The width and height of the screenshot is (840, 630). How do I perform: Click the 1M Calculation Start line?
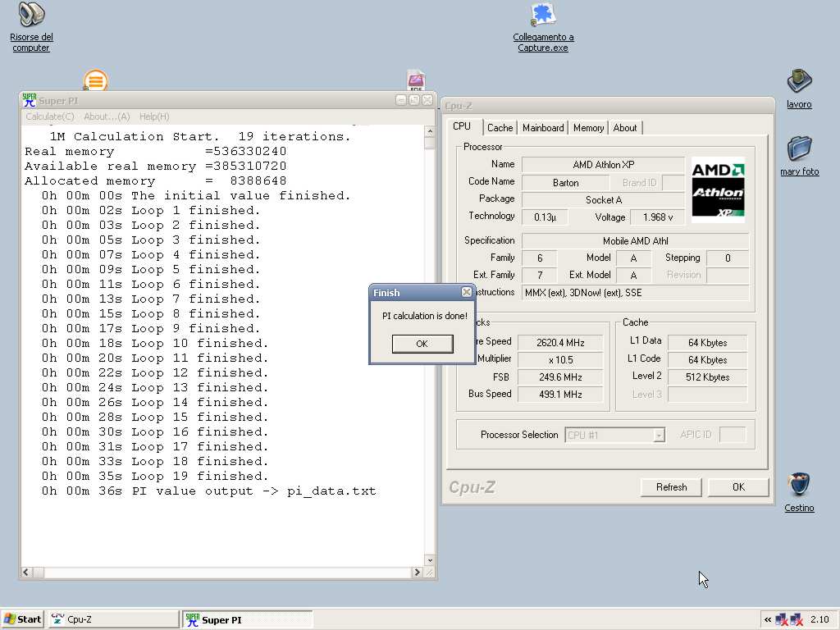[200, 137]
